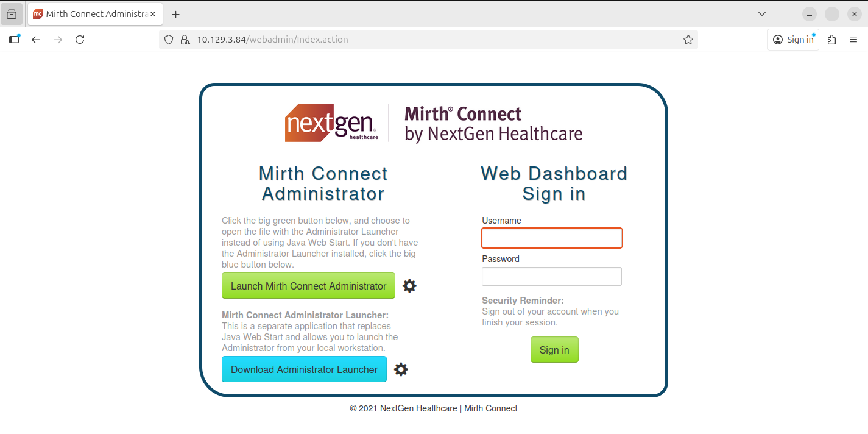The width and height of the screenshot is (868, 434).
Task: Minimize the browser window
Action: pos(810,14)
